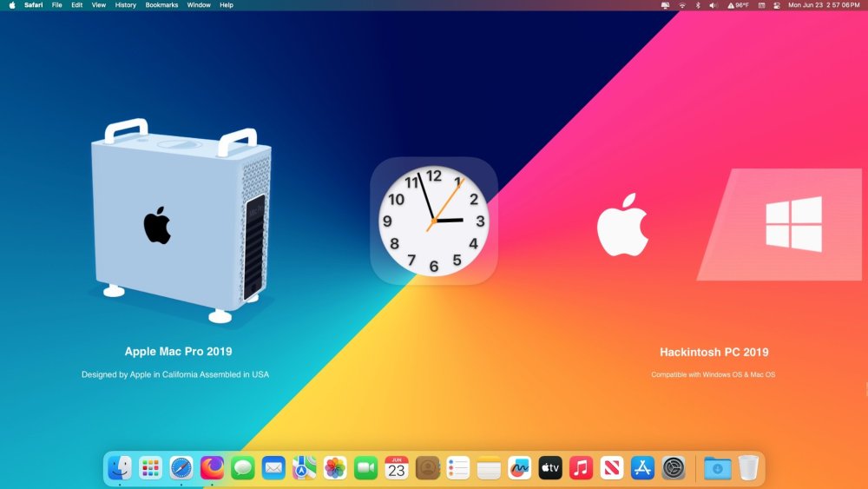The width and height of the screenshot is (868, 489).
Task: Open the Apple menu
Action: [x=12, y=5]
